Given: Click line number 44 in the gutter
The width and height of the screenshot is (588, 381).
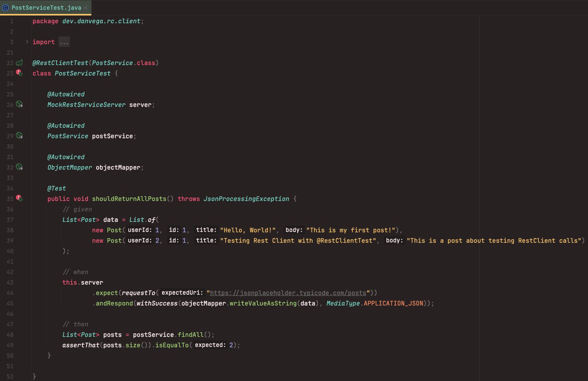Looking at the screenshot, I should coord(10,293).
